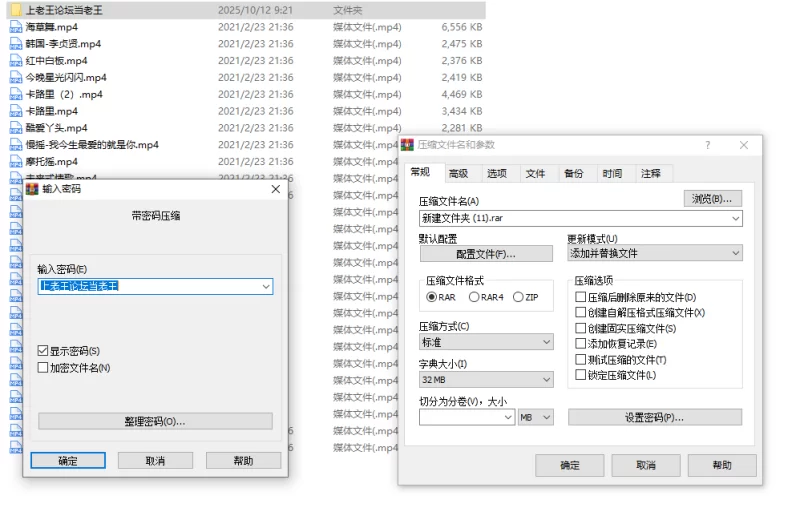Image resolution: width=800 pixels, height=532 pixels.
Task: Expand the 字典大小 32 MB dropdown
Action: pos(486,380)
